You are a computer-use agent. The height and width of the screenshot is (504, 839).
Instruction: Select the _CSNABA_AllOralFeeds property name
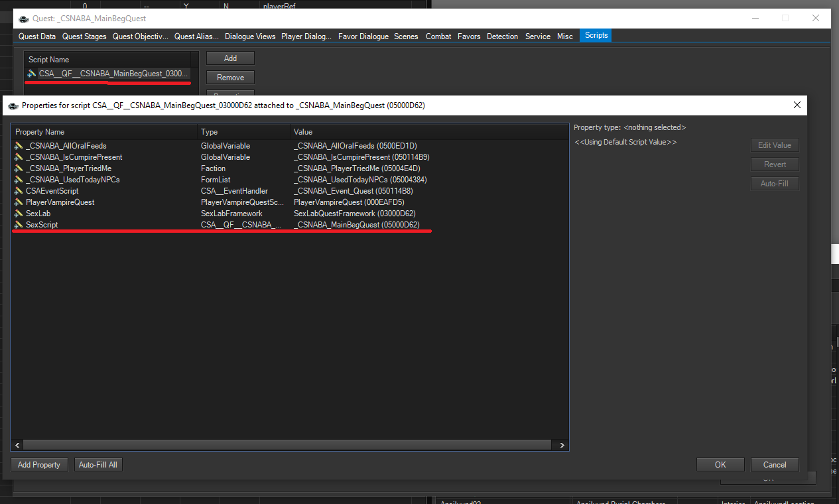pos(66,146)
